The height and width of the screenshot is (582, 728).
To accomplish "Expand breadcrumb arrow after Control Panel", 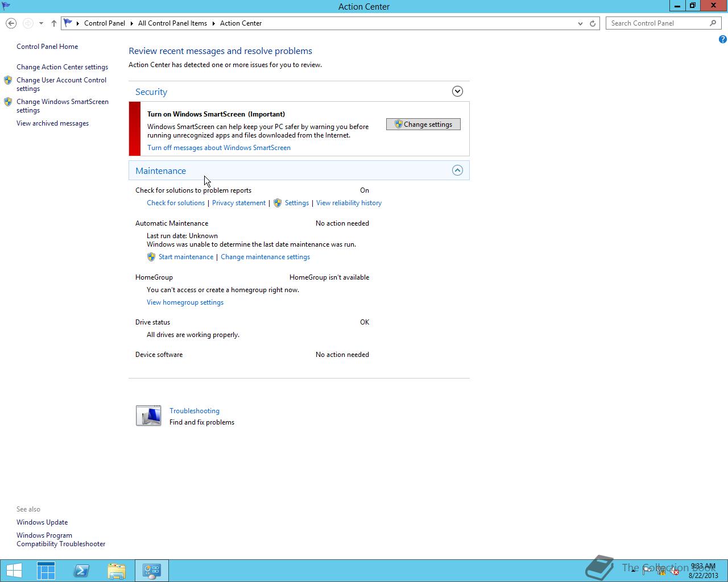I will [x=131, y=23].
